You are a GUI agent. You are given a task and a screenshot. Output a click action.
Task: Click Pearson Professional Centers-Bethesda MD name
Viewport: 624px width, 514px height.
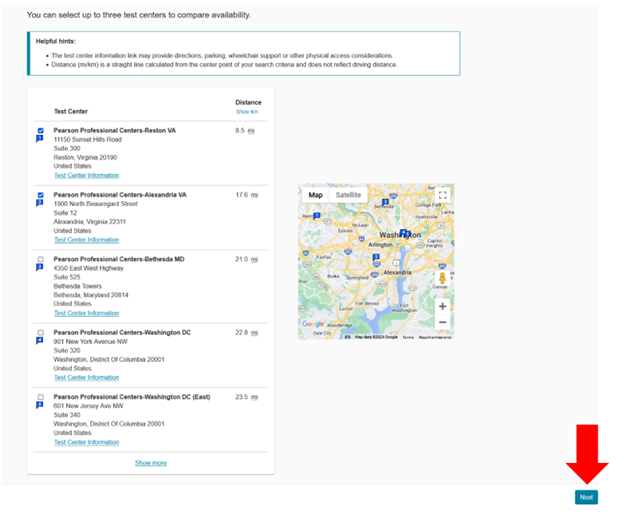119,259
